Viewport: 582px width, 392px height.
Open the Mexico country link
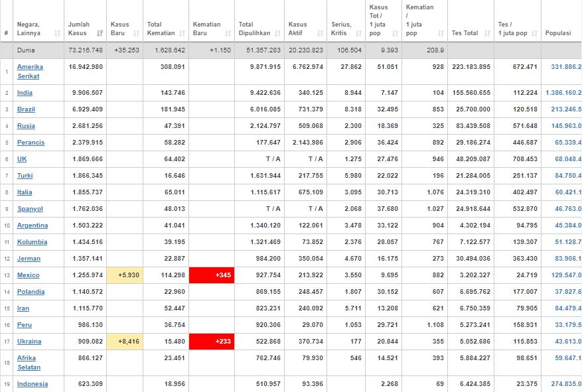[x=29, y=275]
